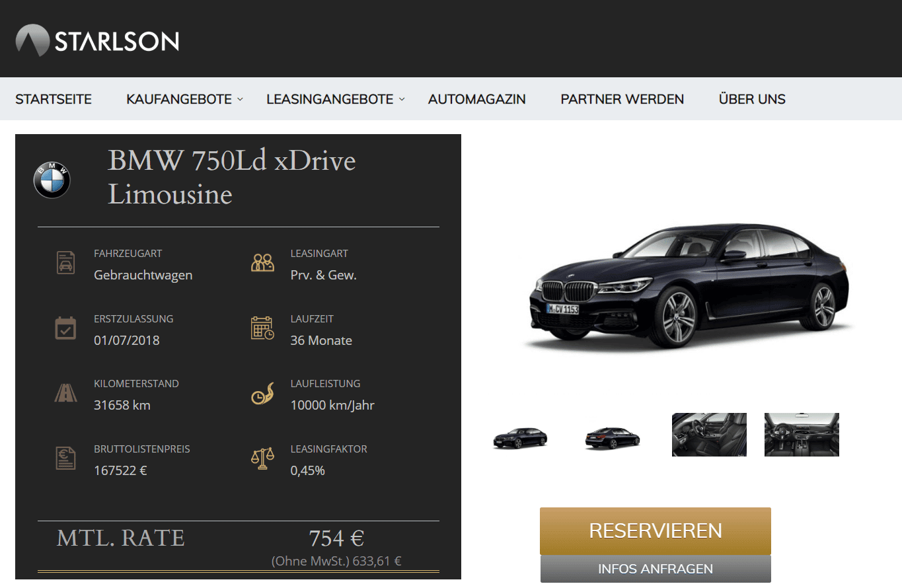Click the Kilometerstand road icon

(x=65, y=393)
